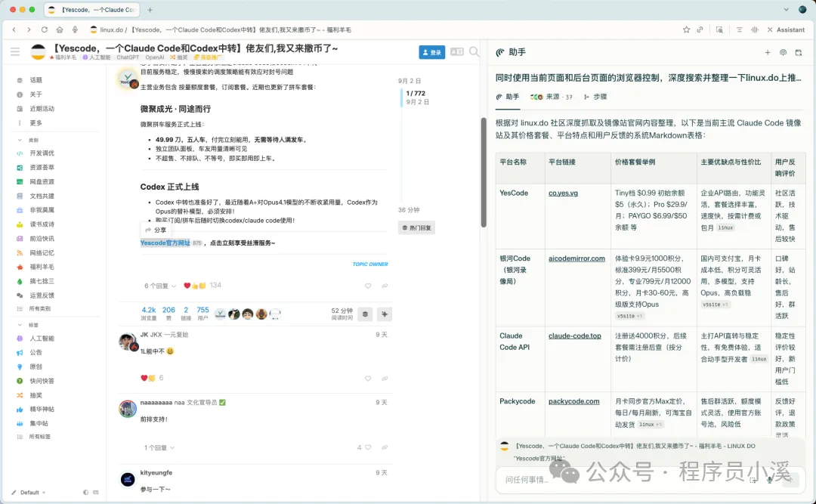Like the main post with heart

[368, 286]
